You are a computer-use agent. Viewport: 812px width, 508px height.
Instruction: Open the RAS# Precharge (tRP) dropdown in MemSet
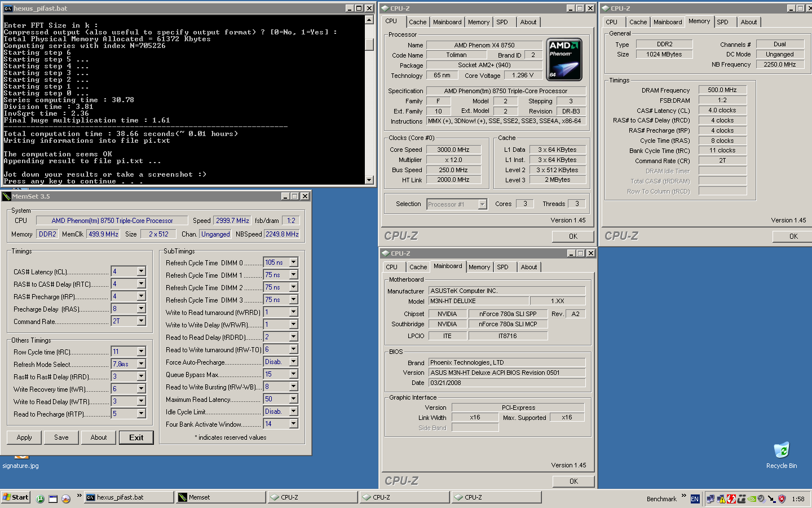[x=141, y=296]
